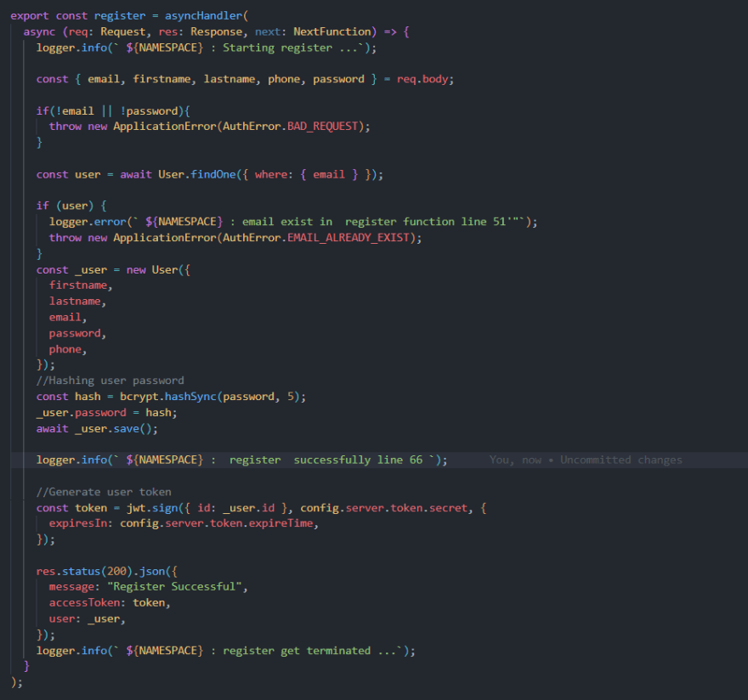
Task: Click 'firstname,' property line
Action: tap(81, 285)
